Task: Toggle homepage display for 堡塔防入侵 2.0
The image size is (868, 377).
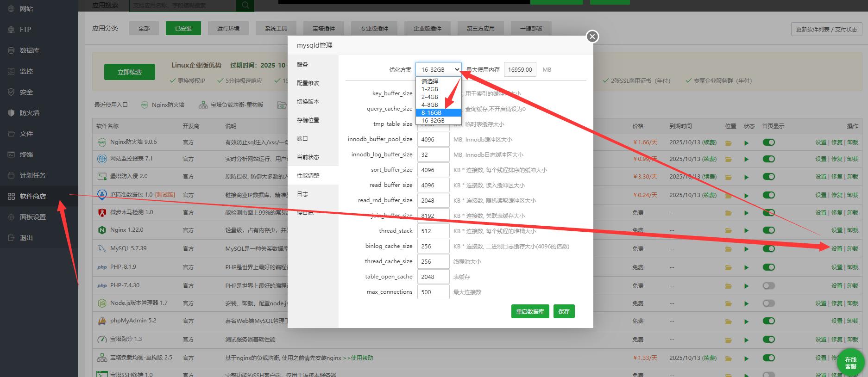Action: 769,176
